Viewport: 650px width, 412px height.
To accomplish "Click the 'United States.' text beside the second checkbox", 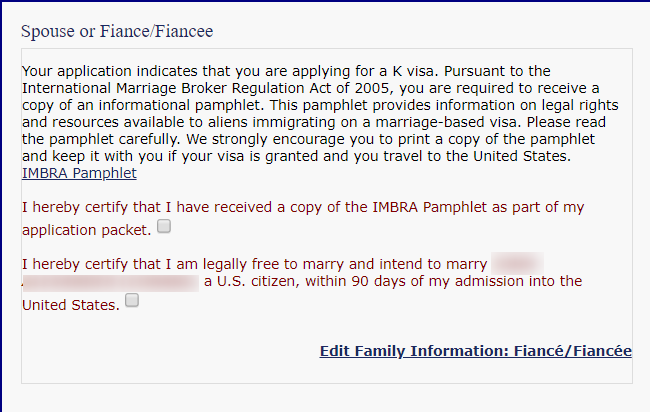I will [71, 305].
